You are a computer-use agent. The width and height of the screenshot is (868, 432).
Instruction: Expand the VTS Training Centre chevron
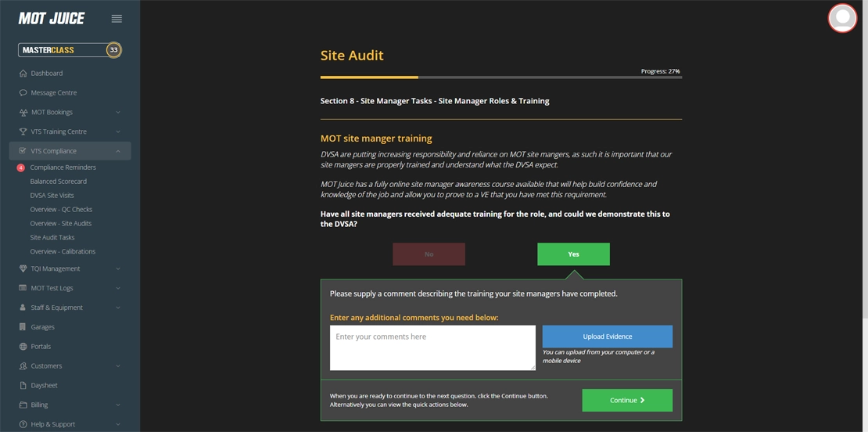(x=118, y=131)
